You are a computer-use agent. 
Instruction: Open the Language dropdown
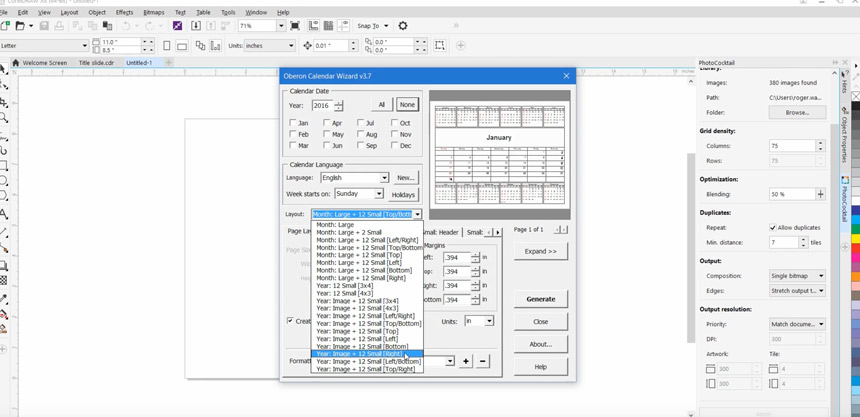pyautogui.click(x=384, y=178)
